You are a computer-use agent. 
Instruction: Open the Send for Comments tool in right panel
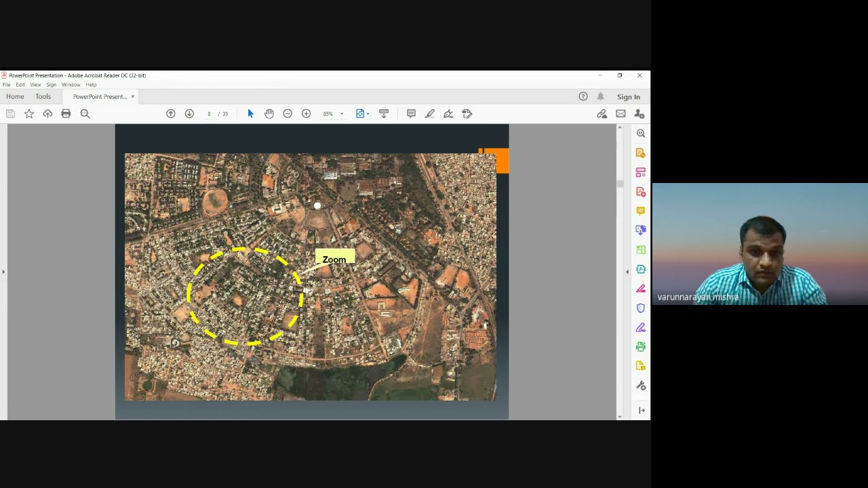click(641, 366)
